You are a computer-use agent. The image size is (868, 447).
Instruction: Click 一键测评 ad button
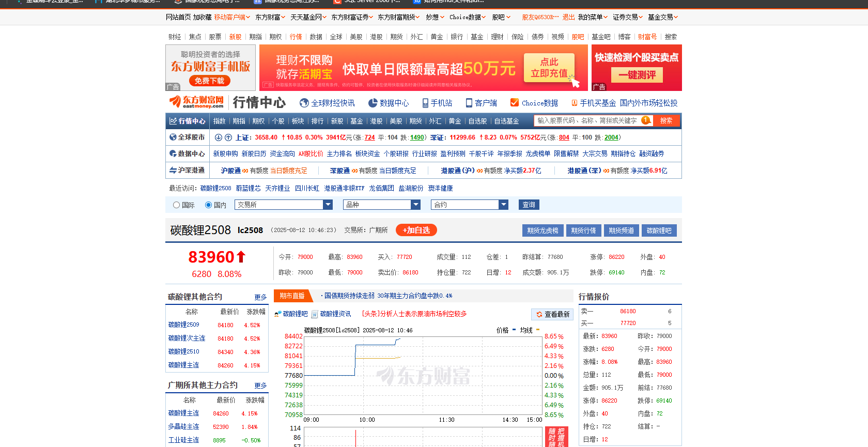(637, 75)
